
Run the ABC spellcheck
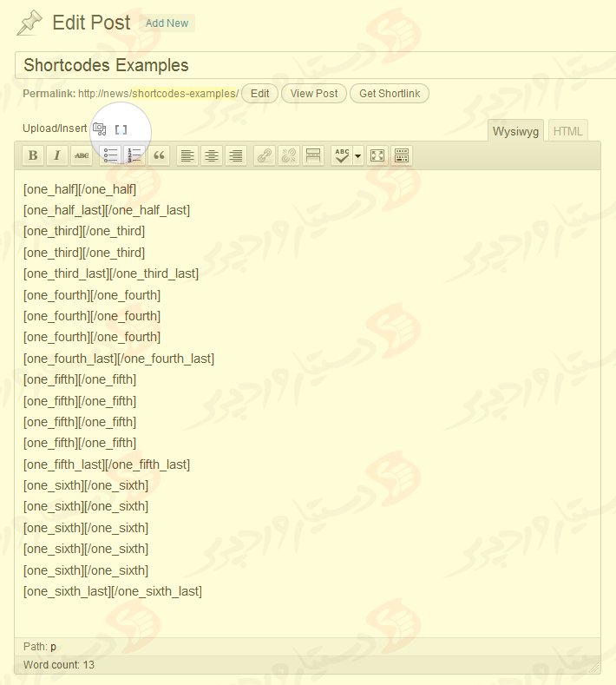coord(342,155)
